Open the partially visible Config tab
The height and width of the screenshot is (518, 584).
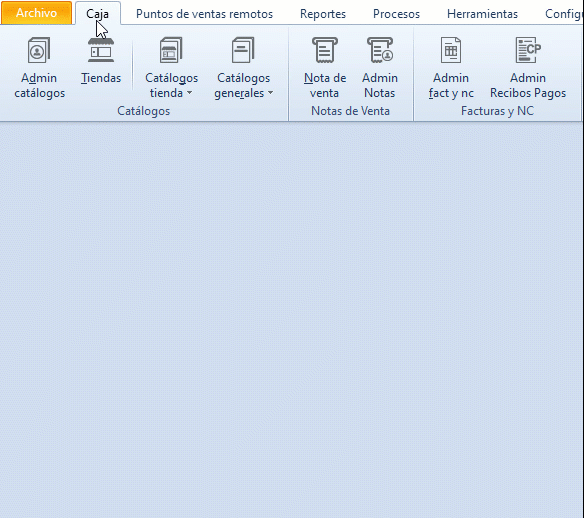[564, 14]
